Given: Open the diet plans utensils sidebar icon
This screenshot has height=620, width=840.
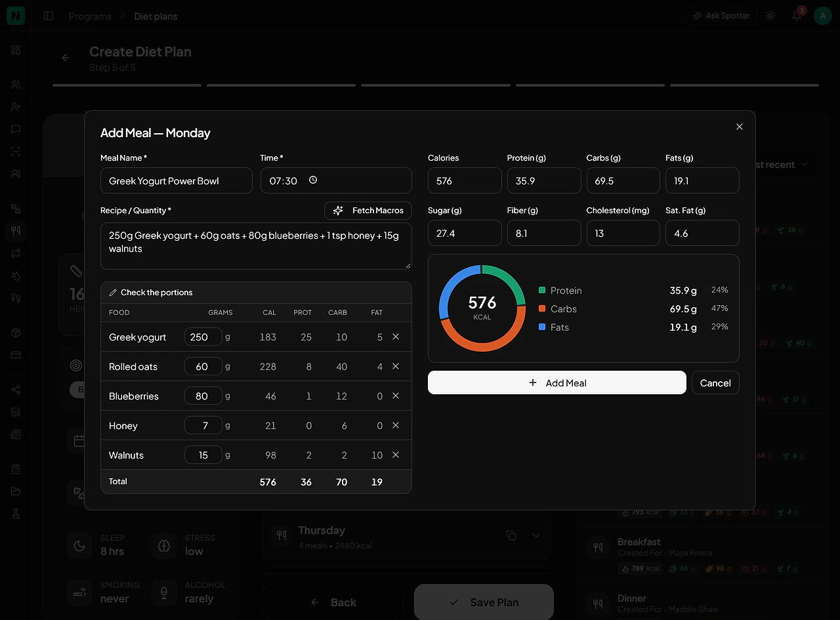Looking at the screenshot, I should click(x=16, y=230).
